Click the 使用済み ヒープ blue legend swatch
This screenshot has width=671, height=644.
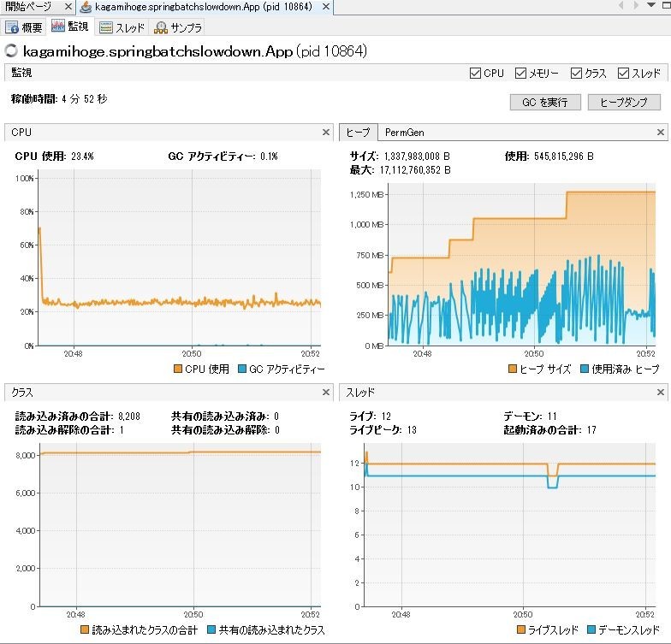pos(585,369)
